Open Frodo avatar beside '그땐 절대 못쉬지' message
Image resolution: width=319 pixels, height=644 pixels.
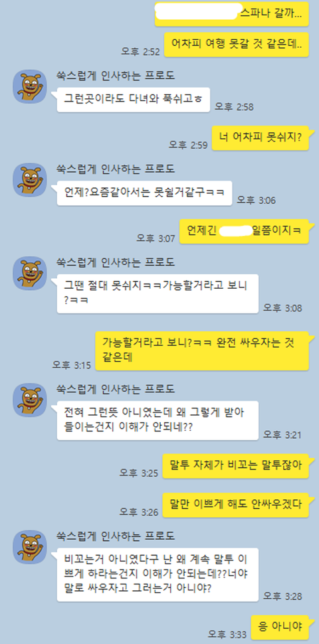click(x=30, y=273)
